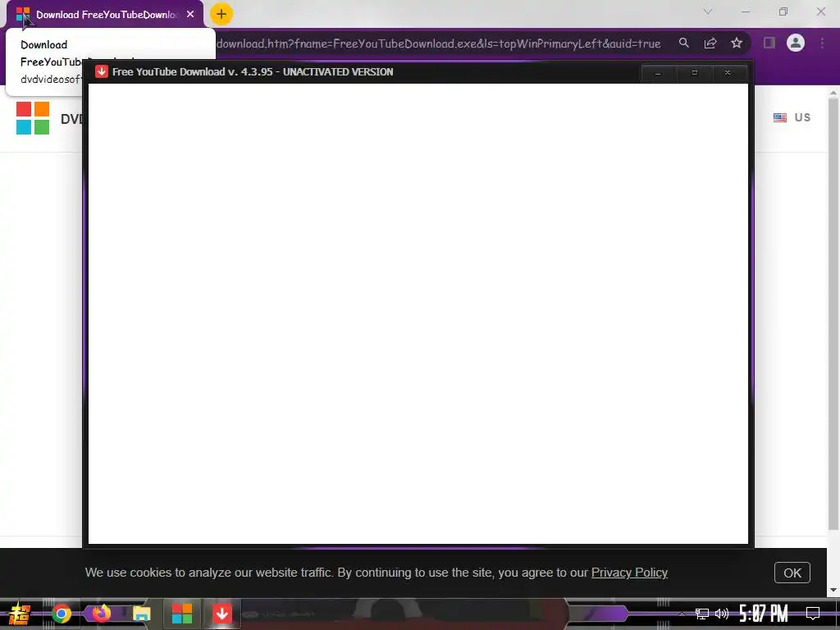Open the notification center icon
The width and height of the screenshot is (840, 630).
click(813, 614)
